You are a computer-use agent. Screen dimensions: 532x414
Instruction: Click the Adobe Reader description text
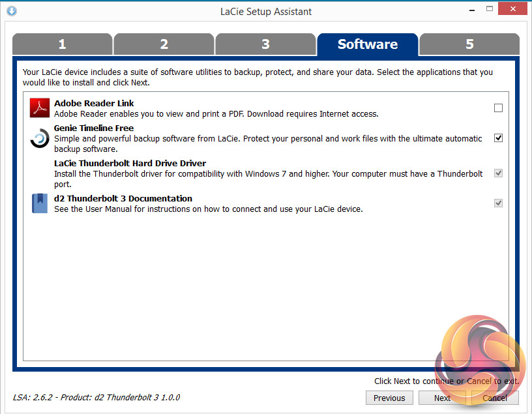point(216,113)
